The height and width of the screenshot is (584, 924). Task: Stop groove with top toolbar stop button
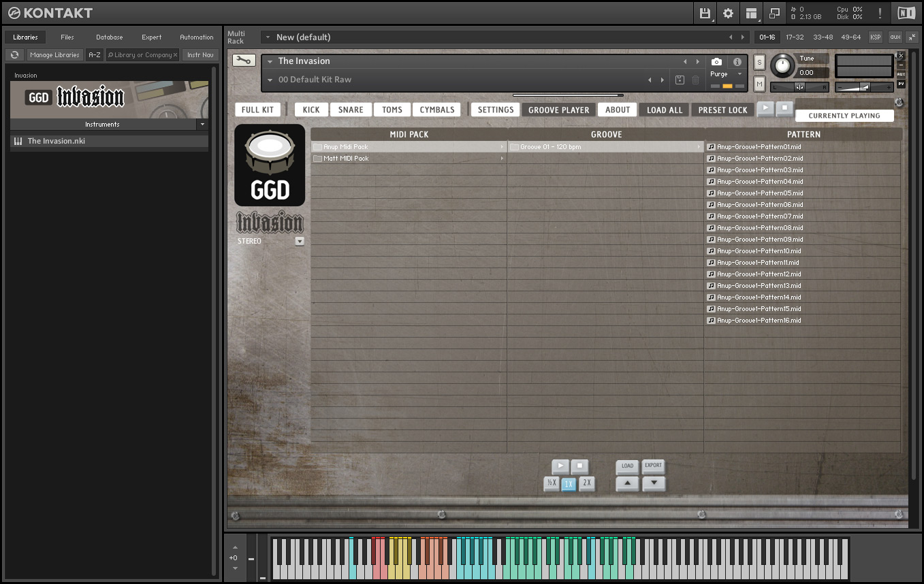point(784,108)
